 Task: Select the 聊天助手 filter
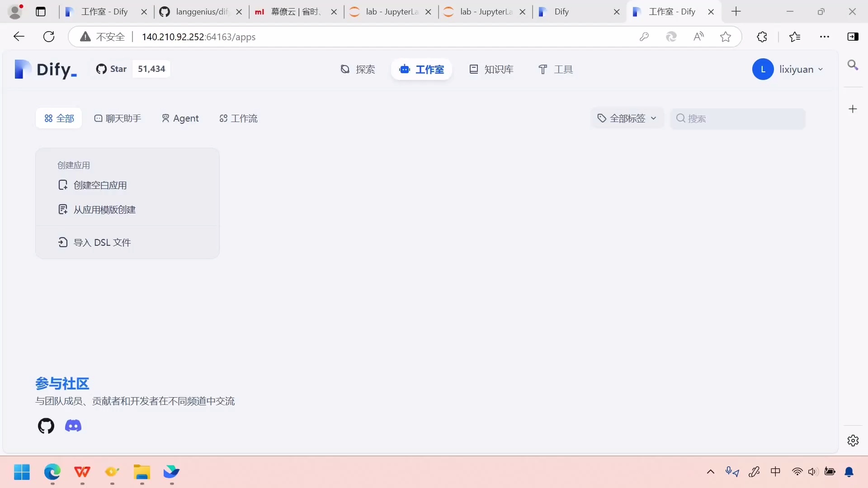click(117, 118)
